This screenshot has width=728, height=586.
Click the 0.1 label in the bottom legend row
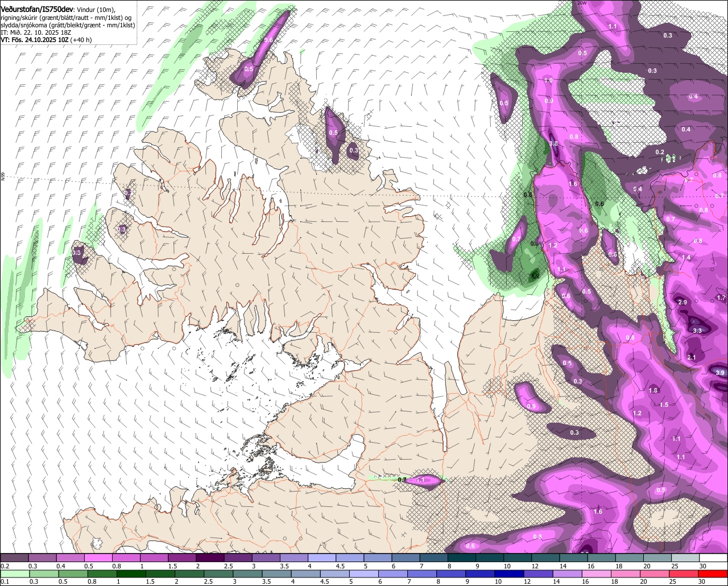[5, 581]
